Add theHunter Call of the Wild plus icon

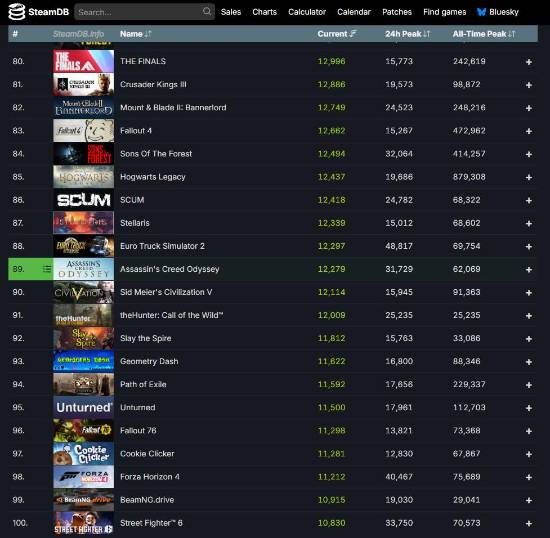coord(529,316)
